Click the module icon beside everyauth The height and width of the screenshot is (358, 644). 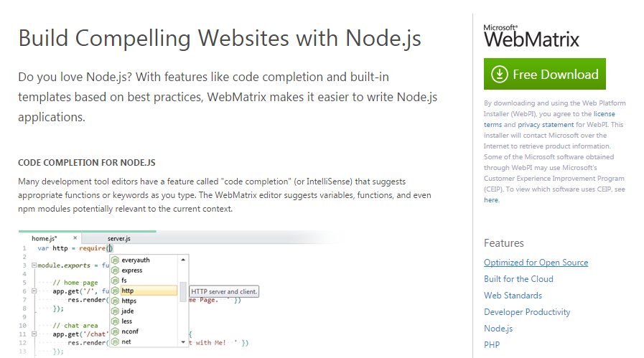coord(116,260)
